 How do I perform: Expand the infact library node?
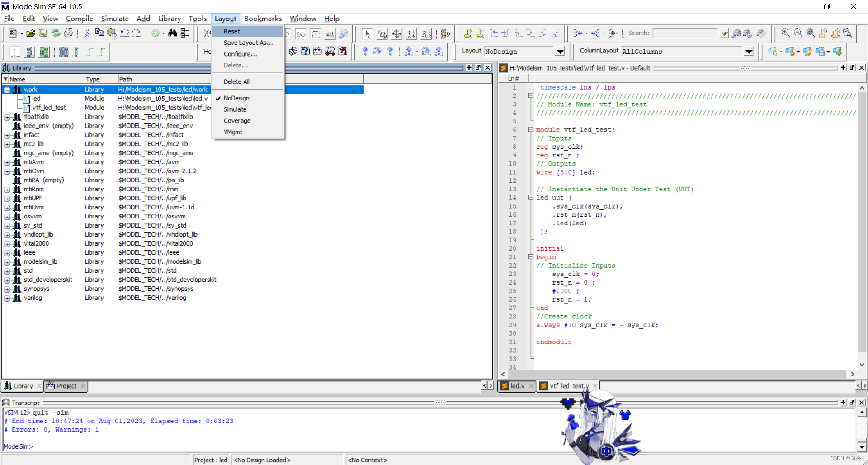click(x=7, y=135)
